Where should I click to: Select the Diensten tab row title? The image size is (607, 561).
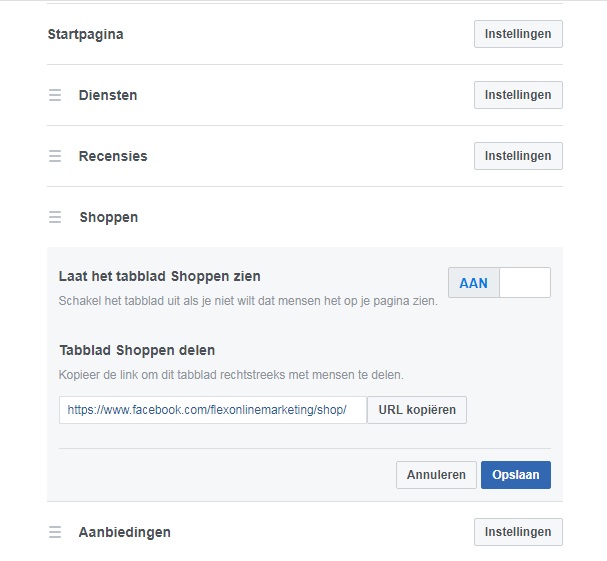108,95
